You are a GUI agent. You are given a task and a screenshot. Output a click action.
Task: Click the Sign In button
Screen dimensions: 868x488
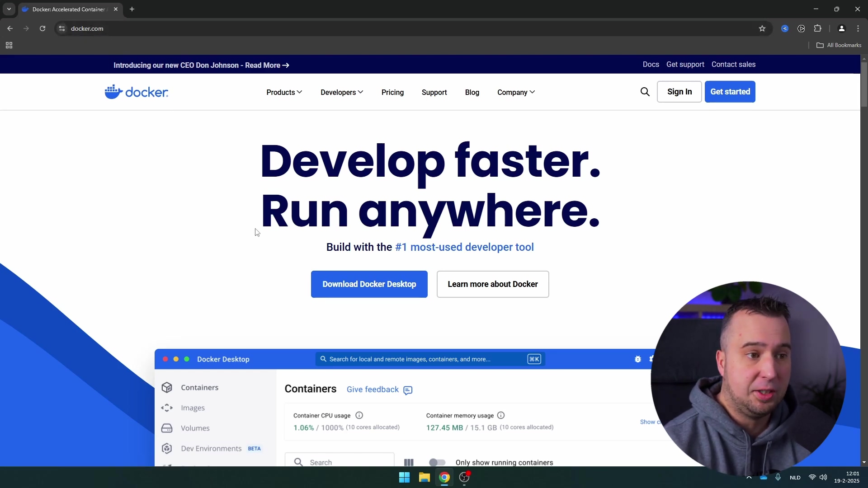point(679,92)
